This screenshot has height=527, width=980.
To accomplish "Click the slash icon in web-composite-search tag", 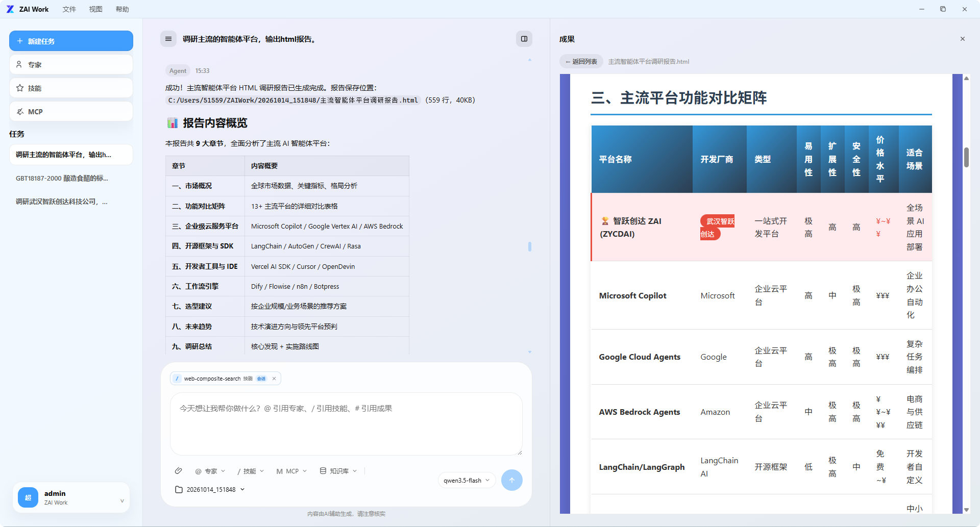I will [177, 379].
